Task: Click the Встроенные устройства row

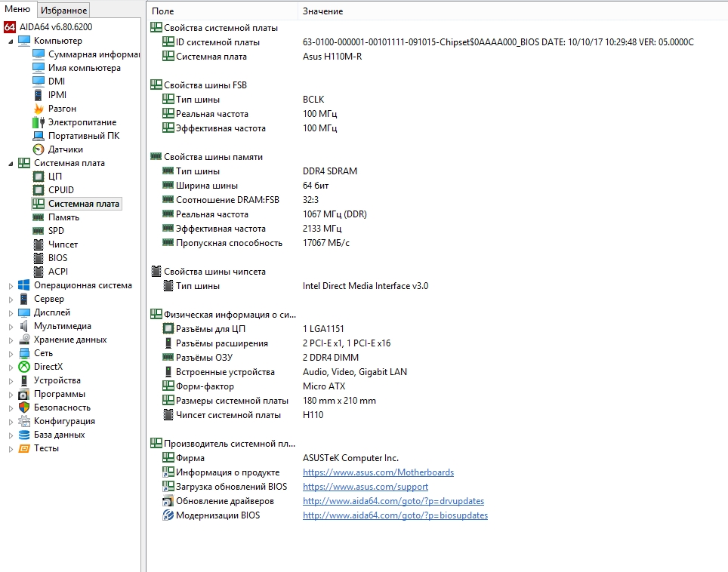Action: [x=284, y=372]
